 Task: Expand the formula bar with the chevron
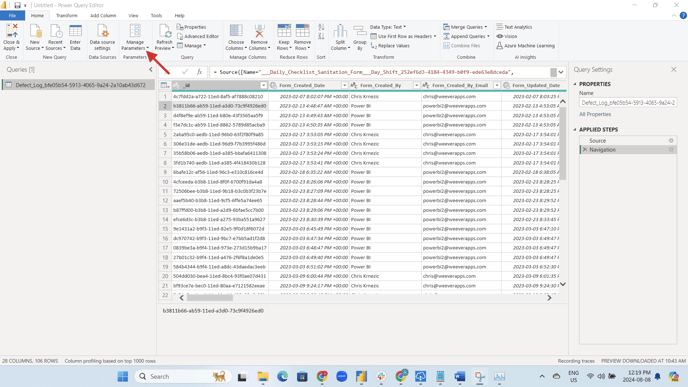click(561, 72)
